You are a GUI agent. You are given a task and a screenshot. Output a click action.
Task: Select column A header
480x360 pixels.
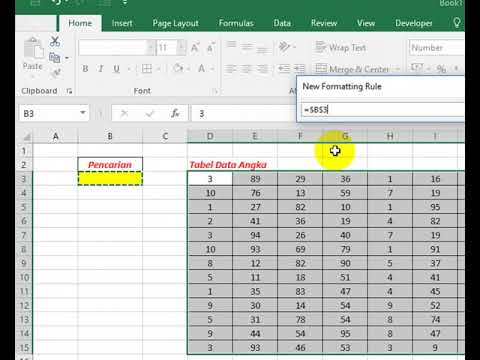(55, 136)
